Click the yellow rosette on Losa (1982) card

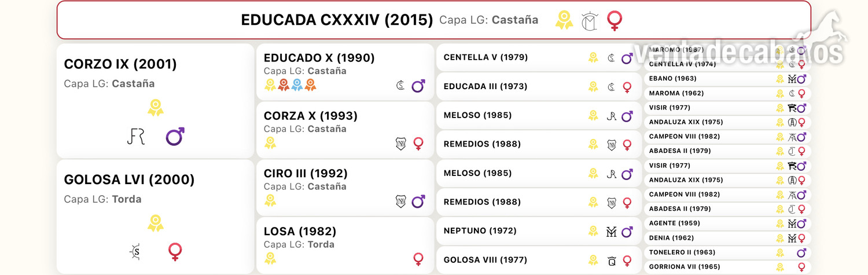pyautogui.click(x=270, y=258)
